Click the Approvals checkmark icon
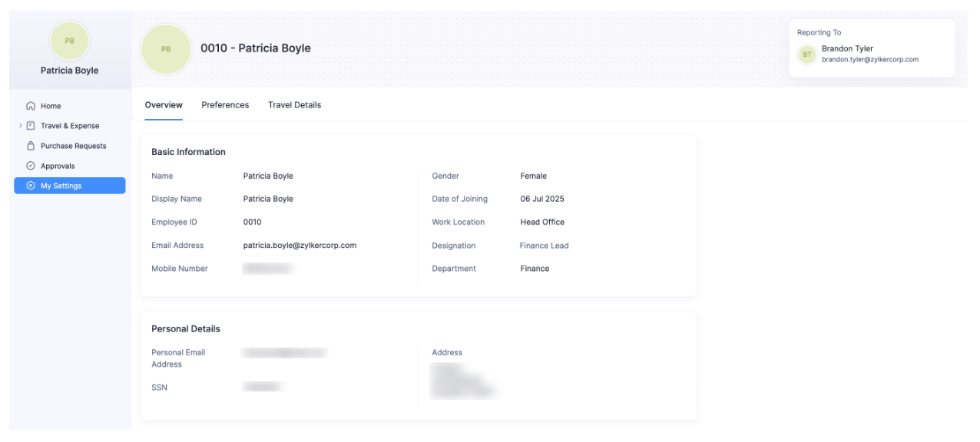980x442 pixels. 31,166
